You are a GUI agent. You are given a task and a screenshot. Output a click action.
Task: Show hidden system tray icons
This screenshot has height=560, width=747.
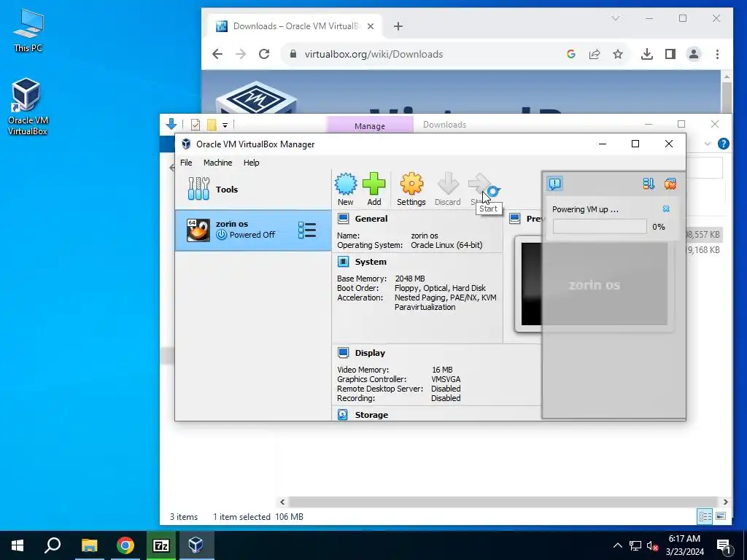pyautogui.click(x=617, y=545)
